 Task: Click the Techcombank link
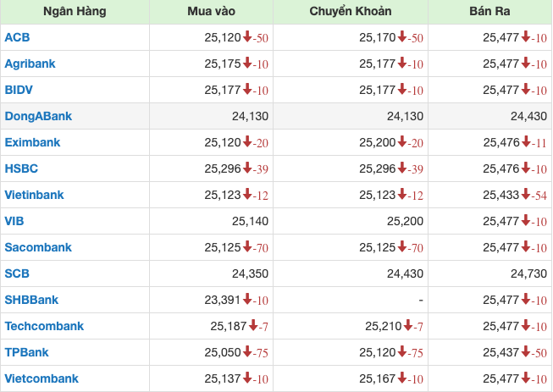(44, 326)
